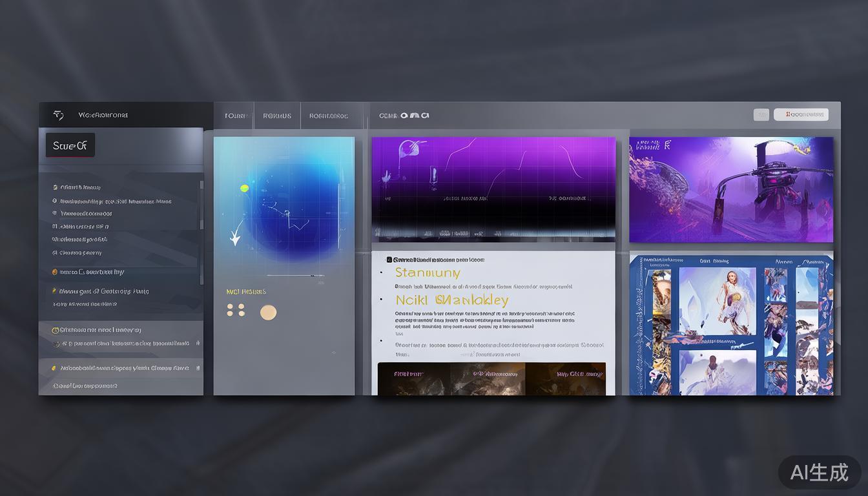
Task: Select the tab just right of ROKMUS
Action: click(328, 116)
